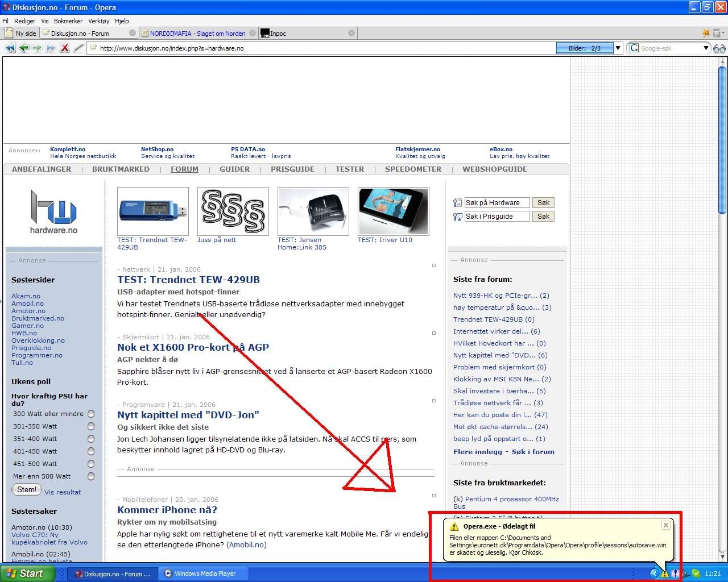Click Søk button next to Søk på Hardware
This screenshot has height=582, width=728.
click(x=543, y=202)
